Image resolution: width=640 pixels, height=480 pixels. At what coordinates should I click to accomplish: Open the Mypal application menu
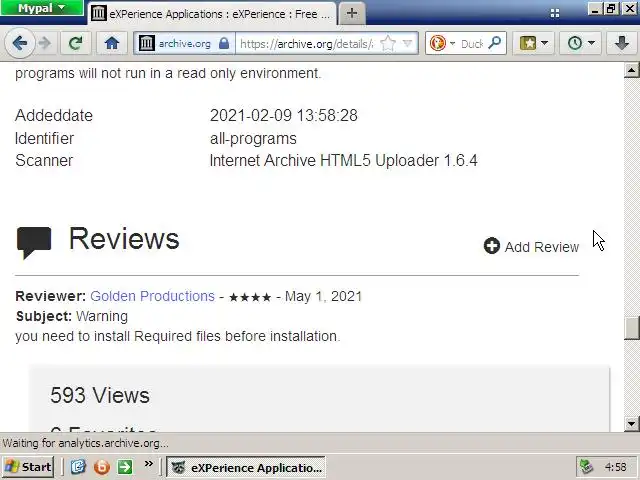tap(42, 8)
